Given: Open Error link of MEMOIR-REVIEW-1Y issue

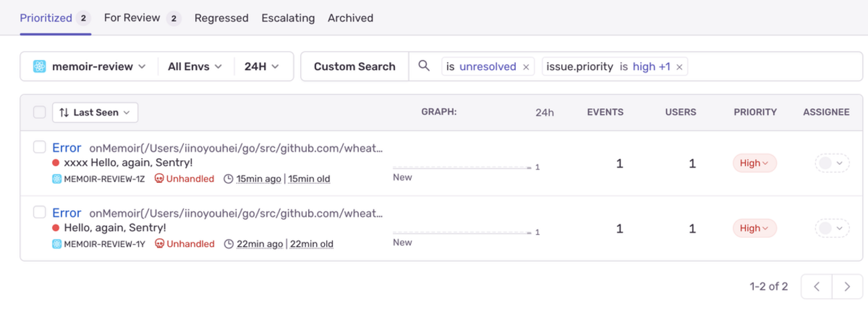Looking at the screenshot, I should pyautogui.click(x=66, y=213).
